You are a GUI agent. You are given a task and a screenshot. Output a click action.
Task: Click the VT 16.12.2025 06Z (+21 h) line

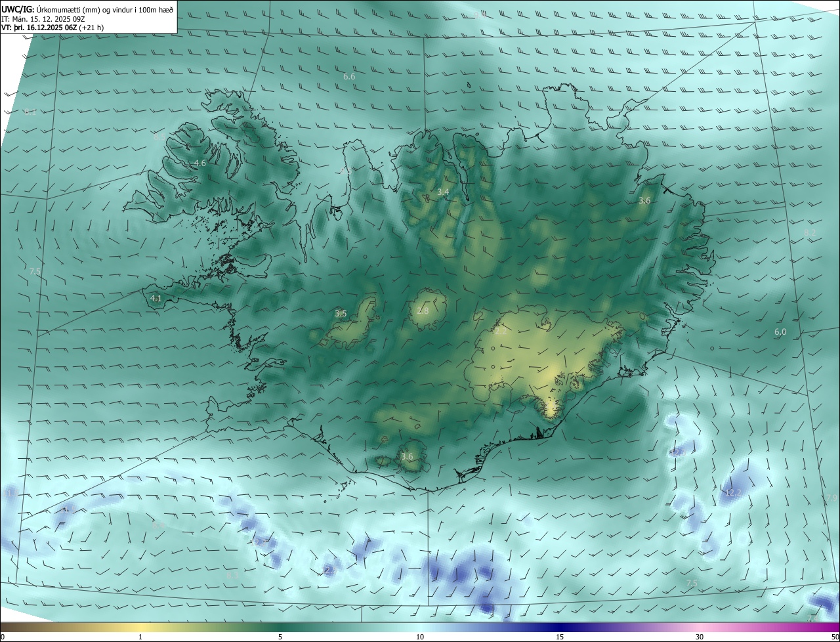[52, 28]
